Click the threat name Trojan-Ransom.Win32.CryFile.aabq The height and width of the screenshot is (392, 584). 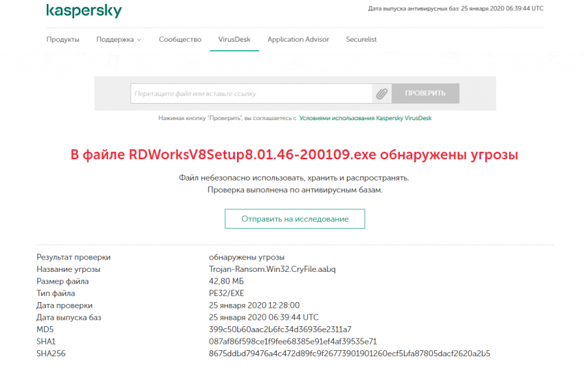(x=272, y=269)
